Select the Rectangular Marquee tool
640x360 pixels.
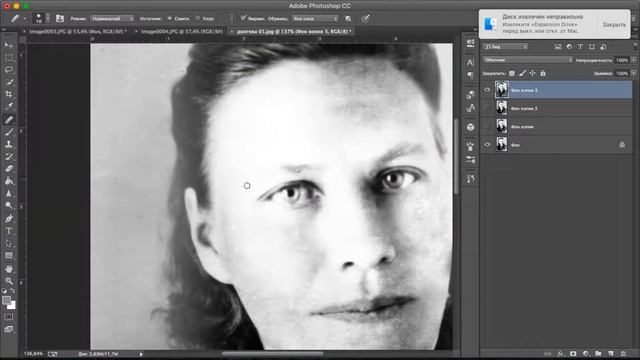[9, 58]
